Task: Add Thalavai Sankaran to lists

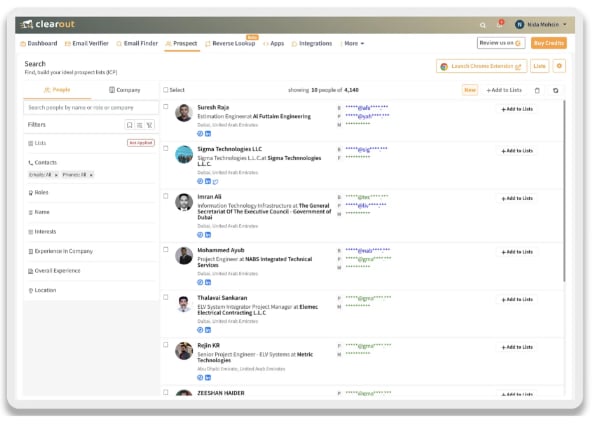Action: click(517, 300)
